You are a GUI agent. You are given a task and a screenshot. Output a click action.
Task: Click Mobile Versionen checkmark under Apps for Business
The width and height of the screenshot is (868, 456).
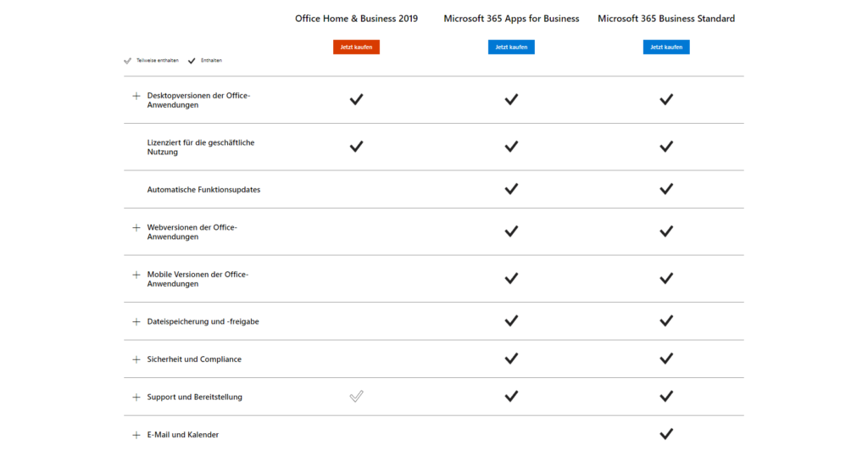pos(511,278)
